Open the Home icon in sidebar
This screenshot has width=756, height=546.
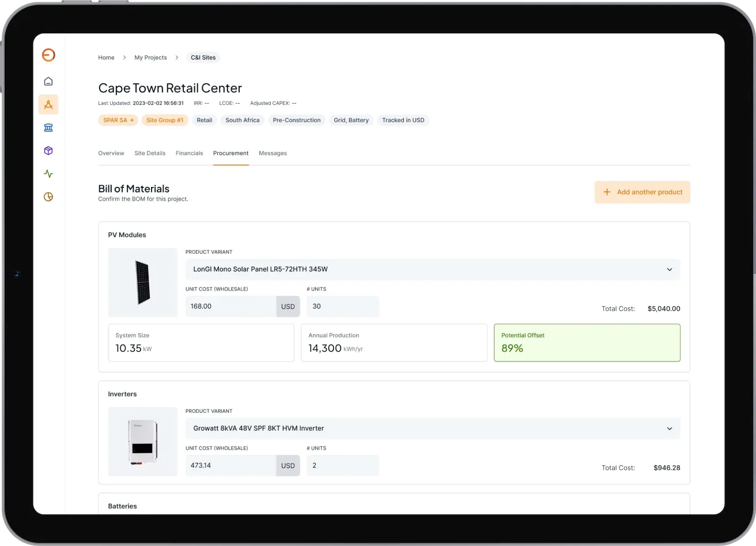point(48,81)
